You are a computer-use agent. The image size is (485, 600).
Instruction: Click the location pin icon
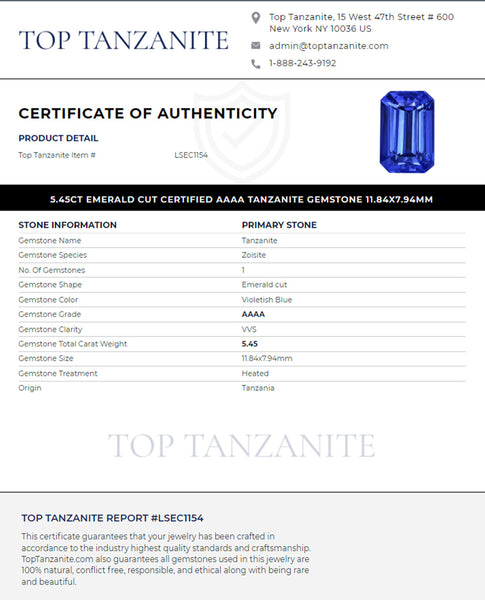pyautogui.click(x=256, y=18)
